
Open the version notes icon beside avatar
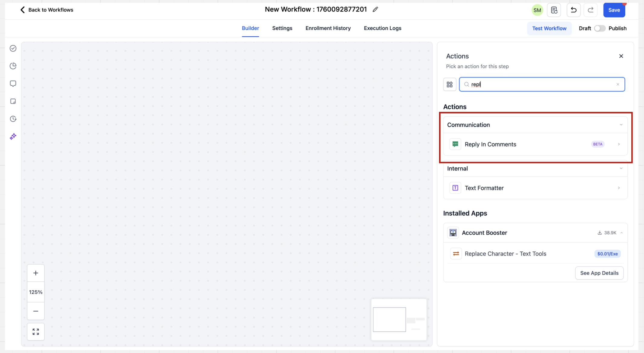[554, 10]
